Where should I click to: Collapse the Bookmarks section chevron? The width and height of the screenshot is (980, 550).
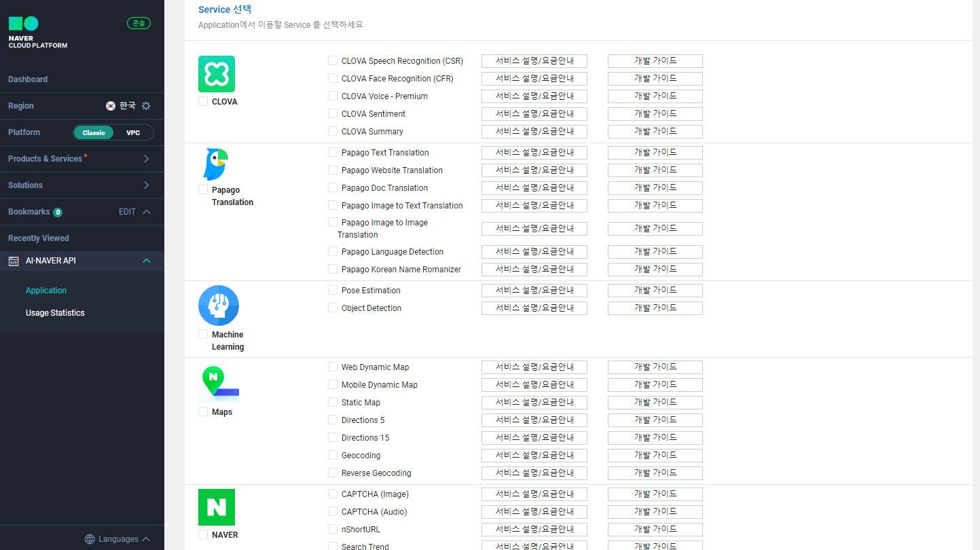(x=147, y=212)
